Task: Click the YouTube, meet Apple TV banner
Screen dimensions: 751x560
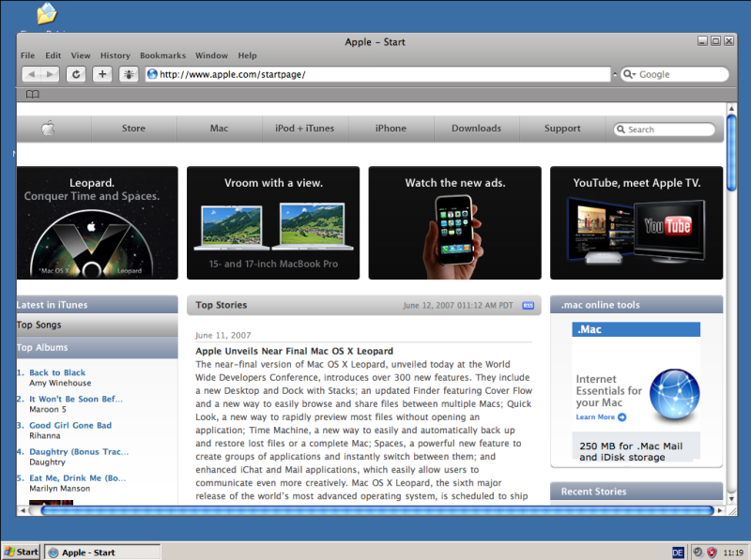Action: (636, 223)
